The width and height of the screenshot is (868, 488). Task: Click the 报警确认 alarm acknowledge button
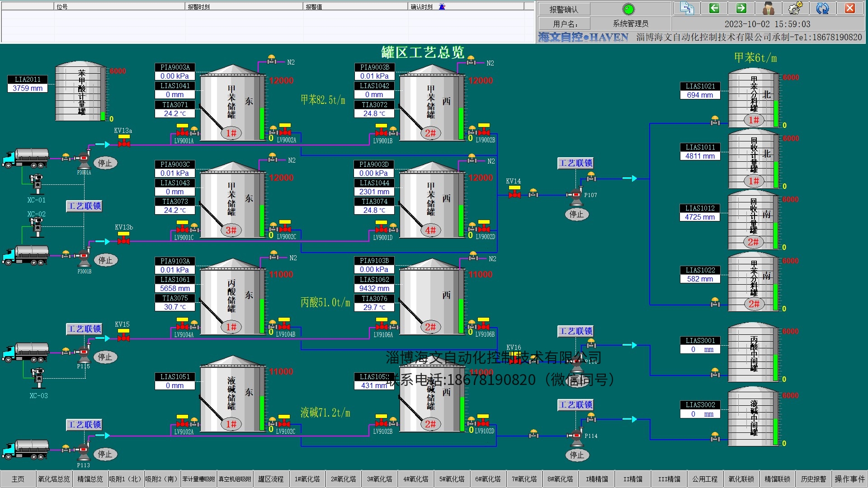pyautogui.click(x=564, y=9)
